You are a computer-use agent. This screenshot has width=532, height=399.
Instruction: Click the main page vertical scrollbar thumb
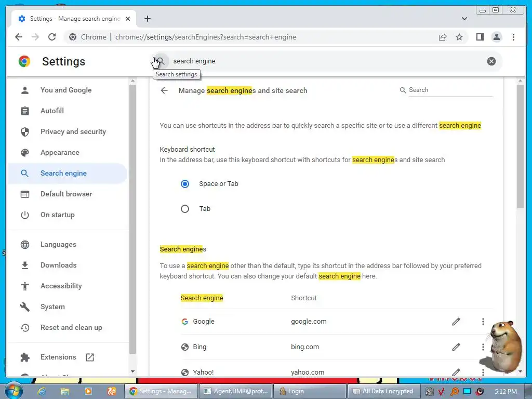[x=520, y=146]
